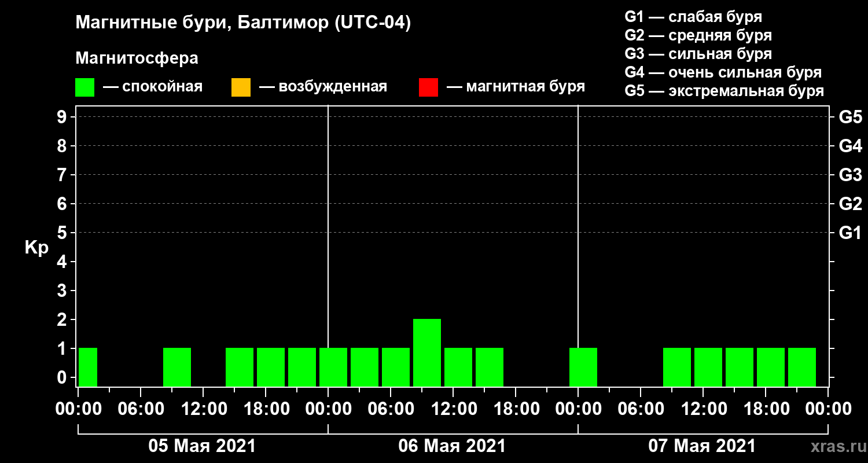Screen dimensions: 868x463
Task: Click the '05 Мая 2021' date label
Action: tap(202, 446)
